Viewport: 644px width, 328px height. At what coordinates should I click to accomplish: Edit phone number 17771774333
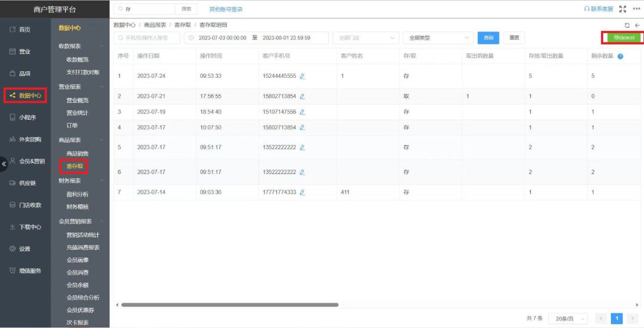pyautogui.click(x=302, y=193)
